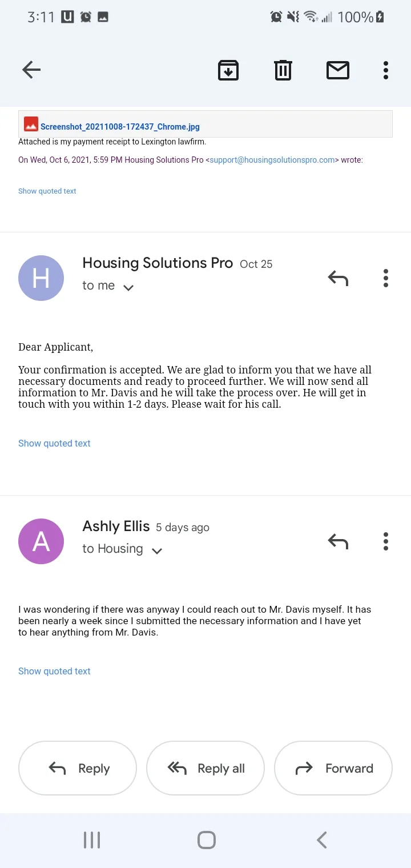The width and height of the screenshot is (411, 868).
Task: Show quoted text under Ashly Ellis message
Action: (54, 671)
